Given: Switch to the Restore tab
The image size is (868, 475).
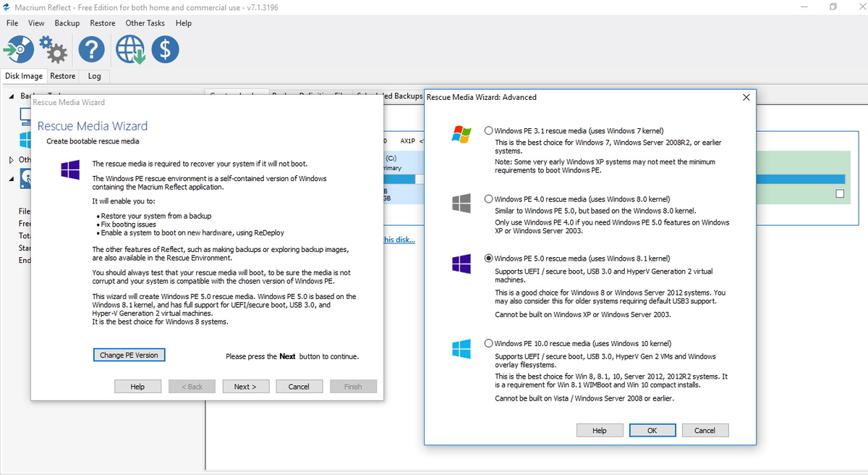Looking at the screenshot, I should (63, 76).
